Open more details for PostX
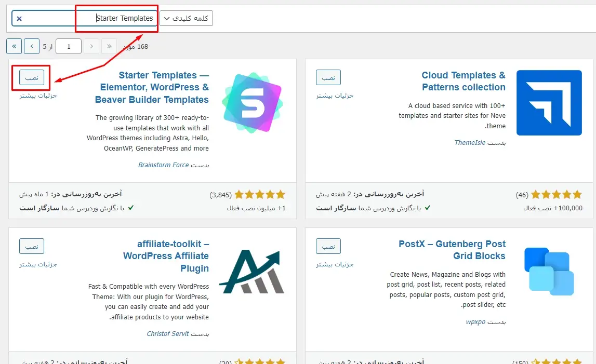This screenshot has width=596, height=364. click(x=335, y=264)
